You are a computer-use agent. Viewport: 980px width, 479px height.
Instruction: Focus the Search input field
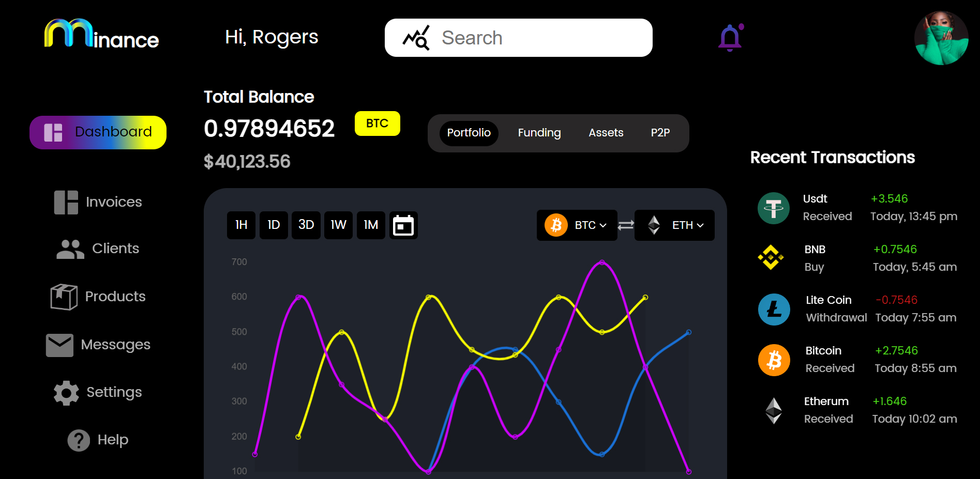point(519,38)
